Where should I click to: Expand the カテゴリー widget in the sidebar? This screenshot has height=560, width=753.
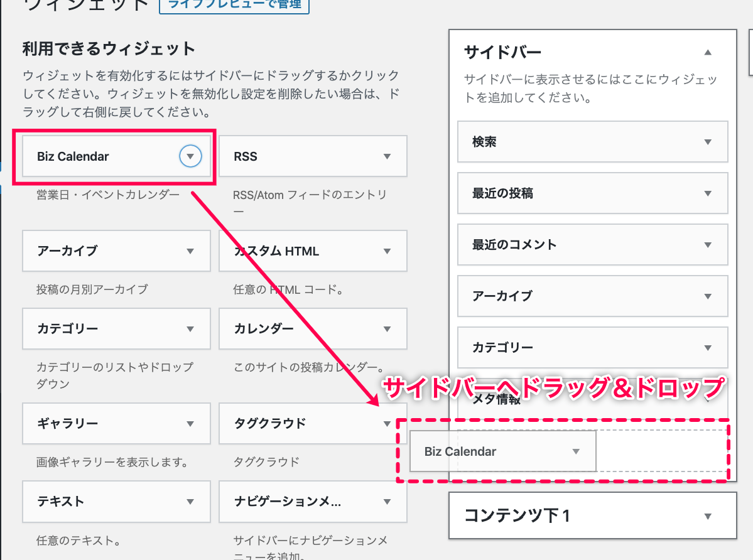coord(708,348)
